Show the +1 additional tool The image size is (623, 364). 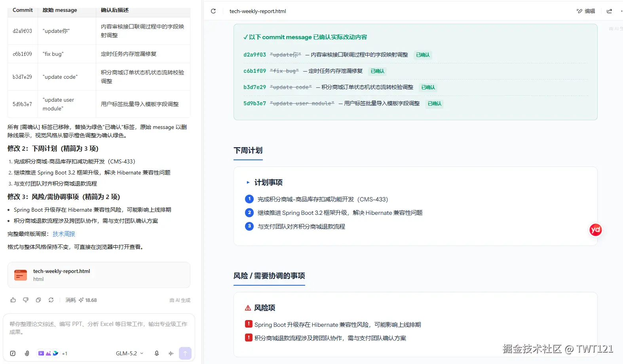click(x=65, y=354)
